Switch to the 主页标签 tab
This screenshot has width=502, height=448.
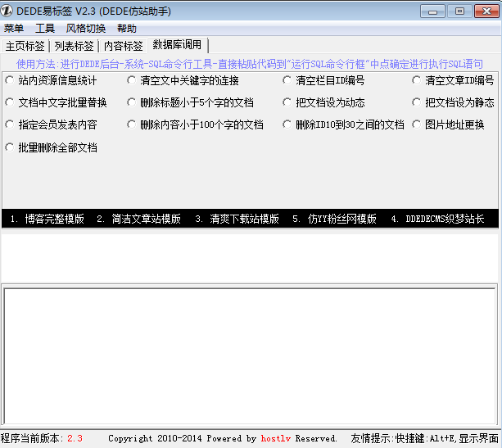point(25,46)
